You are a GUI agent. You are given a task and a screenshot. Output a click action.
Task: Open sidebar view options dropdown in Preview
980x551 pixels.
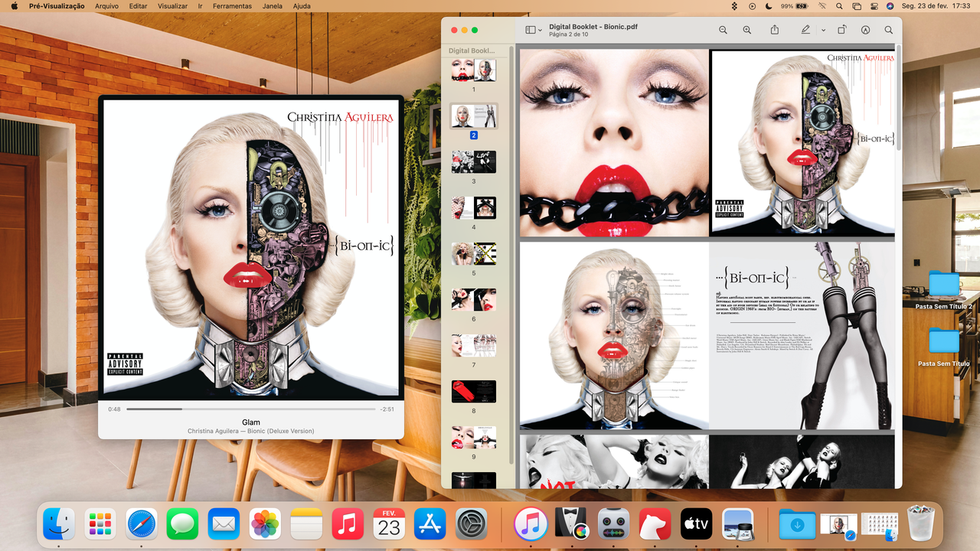[x=534, y=30]
